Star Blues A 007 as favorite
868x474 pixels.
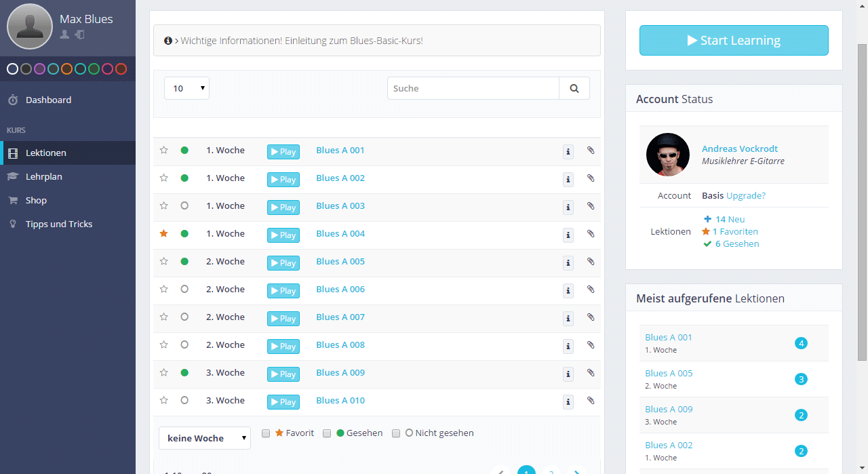(x=163, y=317)
